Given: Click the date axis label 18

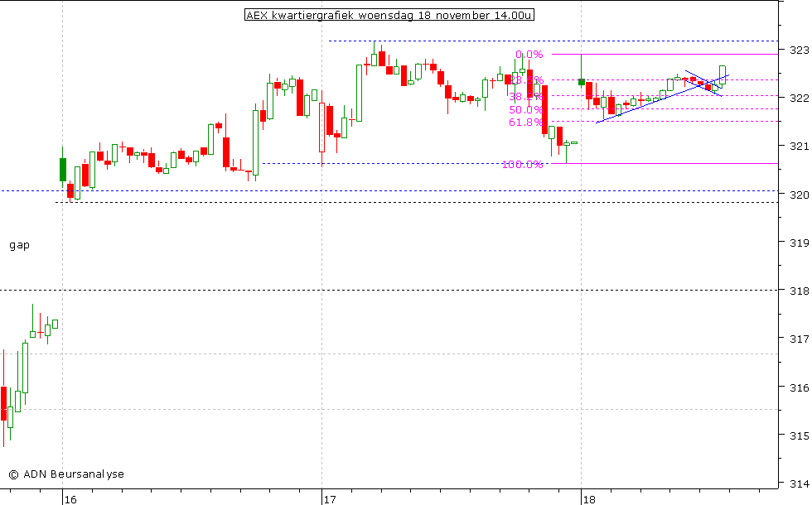Looking at the screenshot, I should click(x=589, y=500).
